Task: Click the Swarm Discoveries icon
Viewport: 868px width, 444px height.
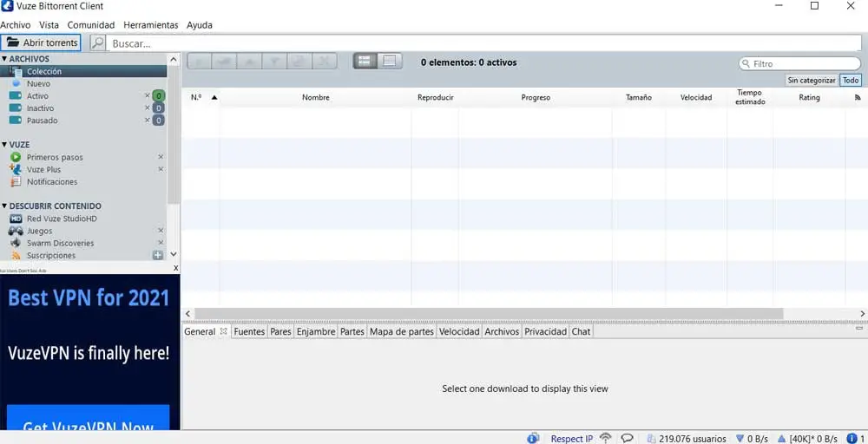Action: click(16, 243)
